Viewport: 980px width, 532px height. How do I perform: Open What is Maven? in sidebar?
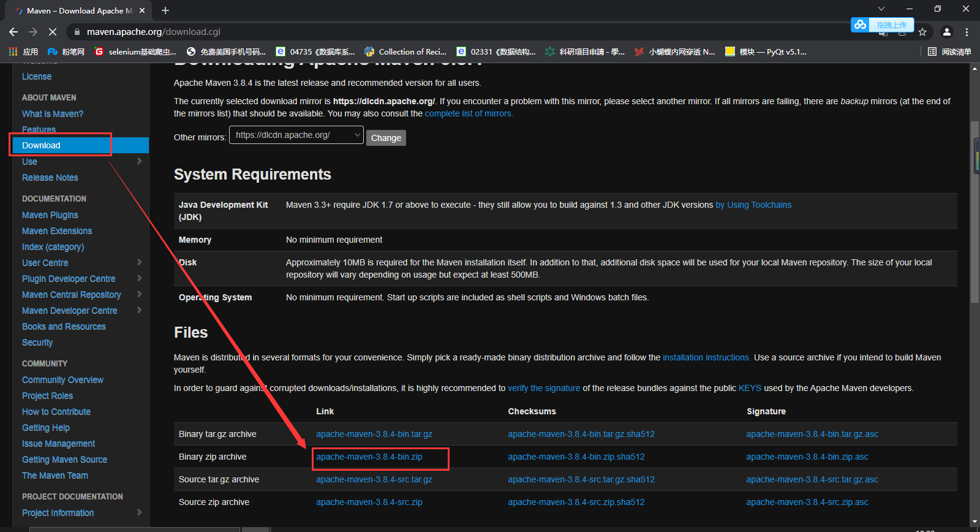click(53, 114)
